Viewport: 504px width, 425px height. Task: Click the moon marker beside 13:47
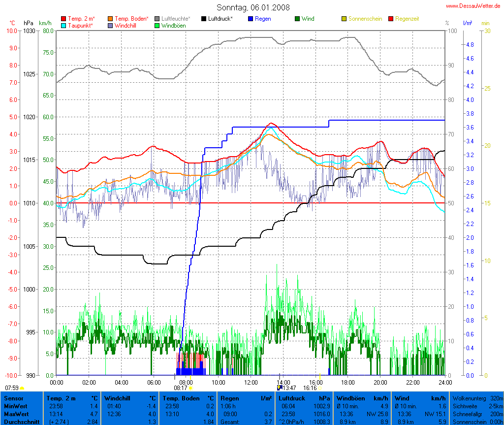[280, 388]
